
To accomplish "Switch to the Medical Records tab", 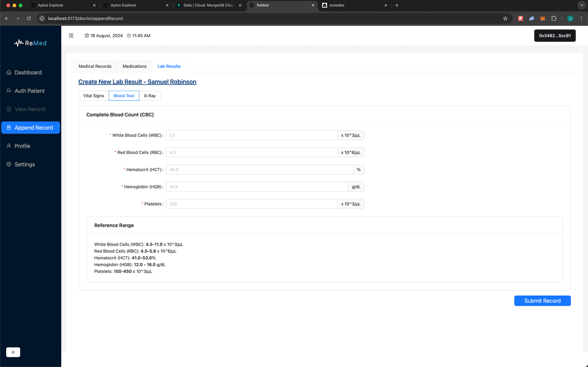I will [95, 66].
